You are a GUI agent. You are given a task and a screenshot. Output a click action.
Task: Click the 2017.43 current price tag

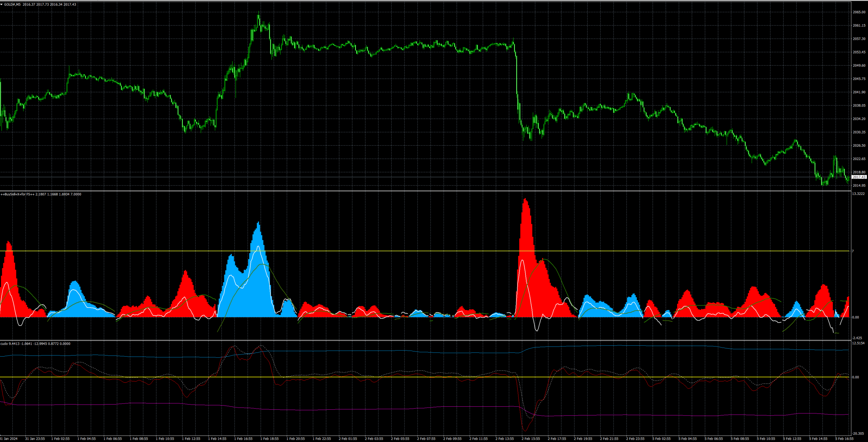click(859, 177)
